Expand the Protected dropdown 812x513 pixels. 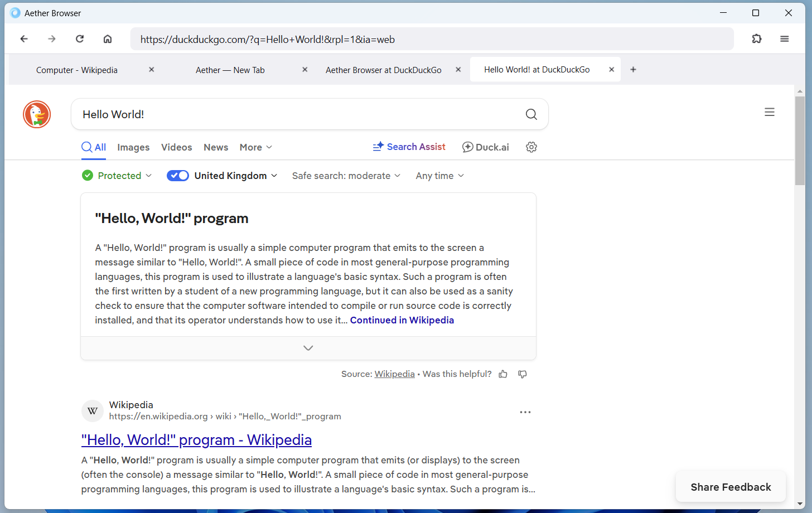[x=117, y=176]
